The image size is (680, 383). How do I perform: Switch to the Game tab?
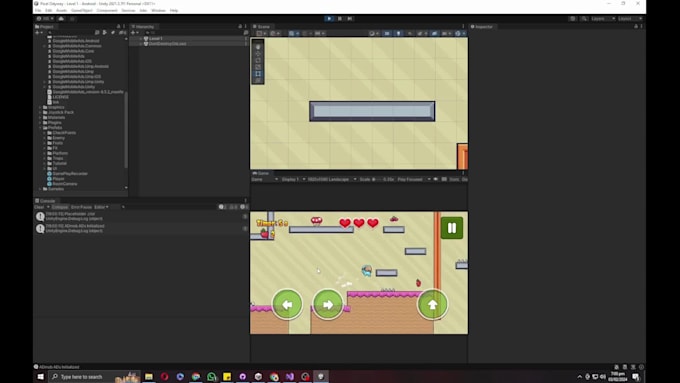[261, 173]
